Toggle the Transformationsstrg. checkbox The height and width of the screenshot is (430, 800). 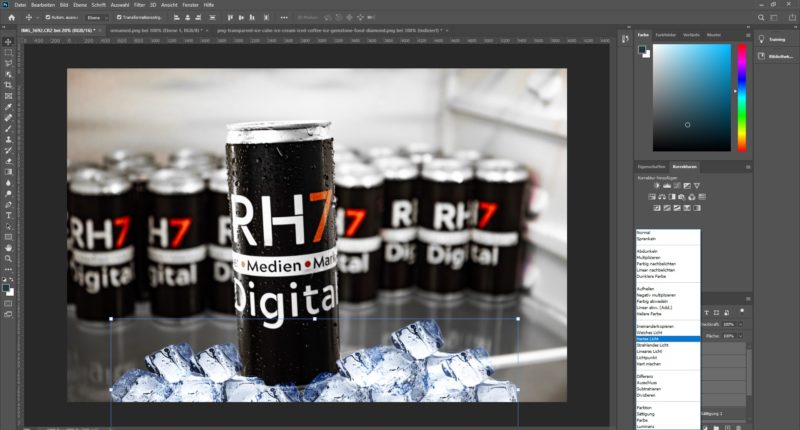tap(119, 17)
